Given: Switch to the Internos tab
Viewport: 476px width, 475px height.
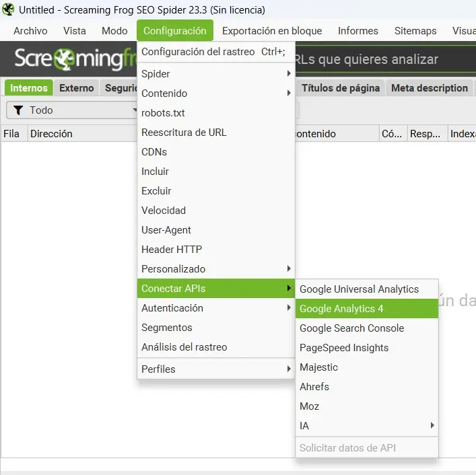Looking at the screenshot, I should coord(29,88).
